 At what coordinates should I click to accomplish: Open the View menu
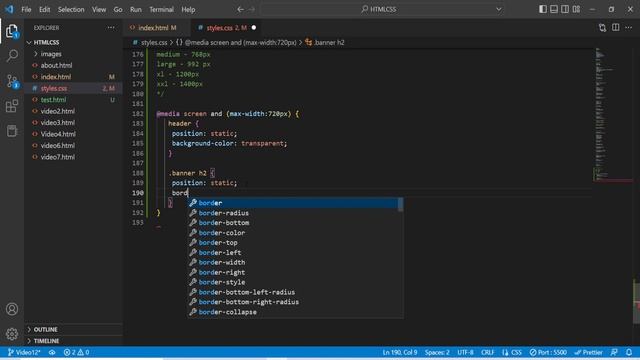[99, 9]
